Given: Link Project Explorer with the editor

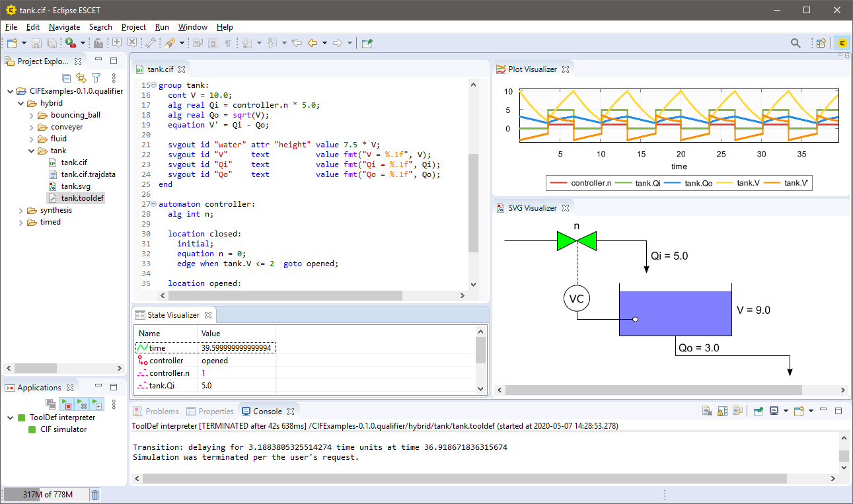Looking at the screenshot, I should tap(81, 78).
